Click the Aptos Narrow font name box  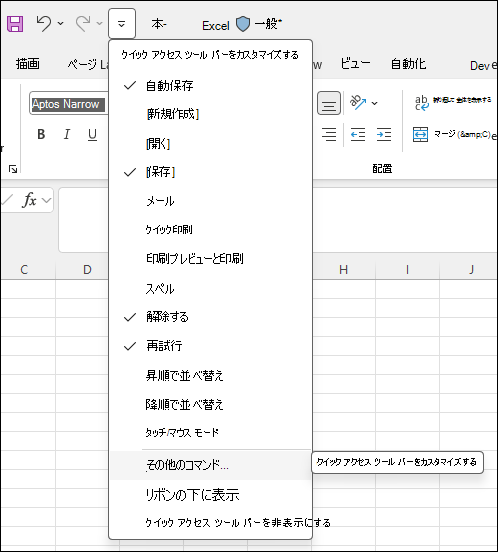(x=69, y=104)
